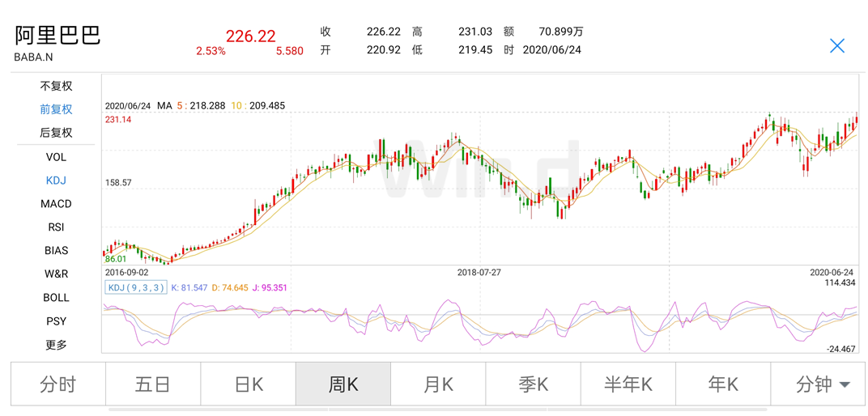Image resolution: width=868 pixels, height=416 pixels.
Task: Switch indicator to BIAS
Action: pyautogui.click(x=56, y=251)
